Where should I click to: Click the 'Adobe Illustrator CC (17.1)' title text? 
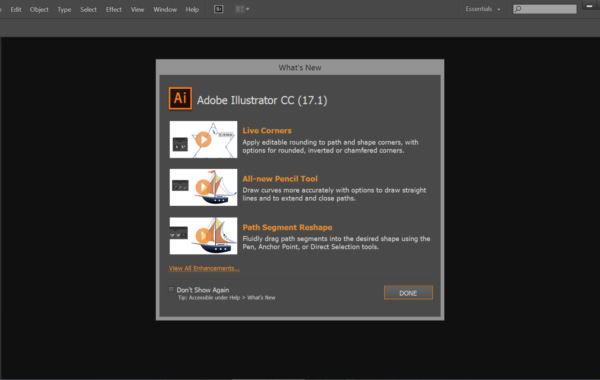[x=262, y=100]
